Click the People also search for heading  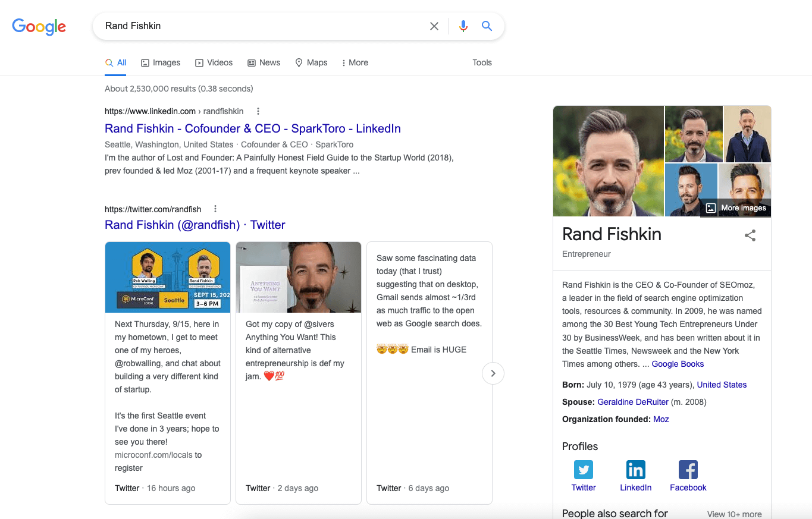pyautogui.click(x=615, y=514)
